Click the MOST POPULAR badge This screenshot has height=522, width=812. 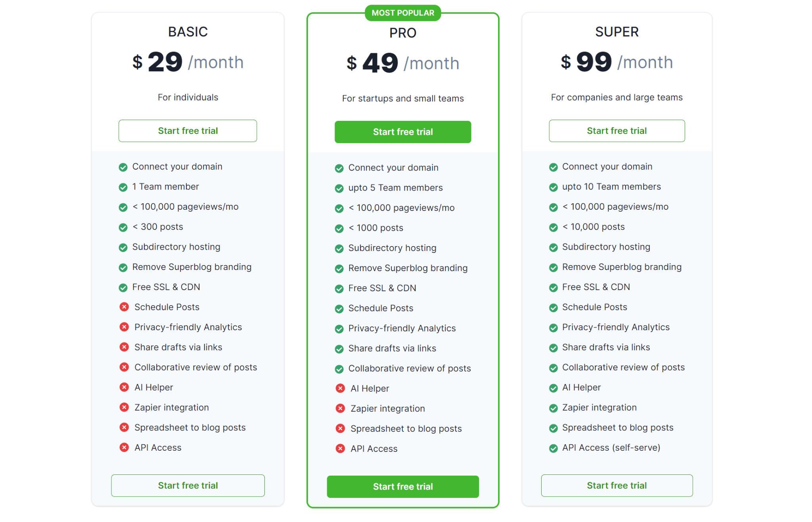pos(403,13)
